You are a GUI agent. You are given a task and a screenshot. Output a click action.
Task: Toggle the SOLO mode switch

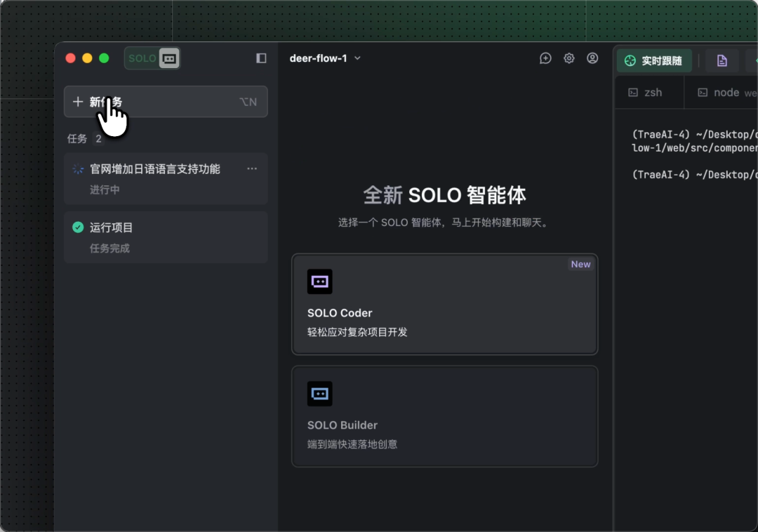(152, 58)
